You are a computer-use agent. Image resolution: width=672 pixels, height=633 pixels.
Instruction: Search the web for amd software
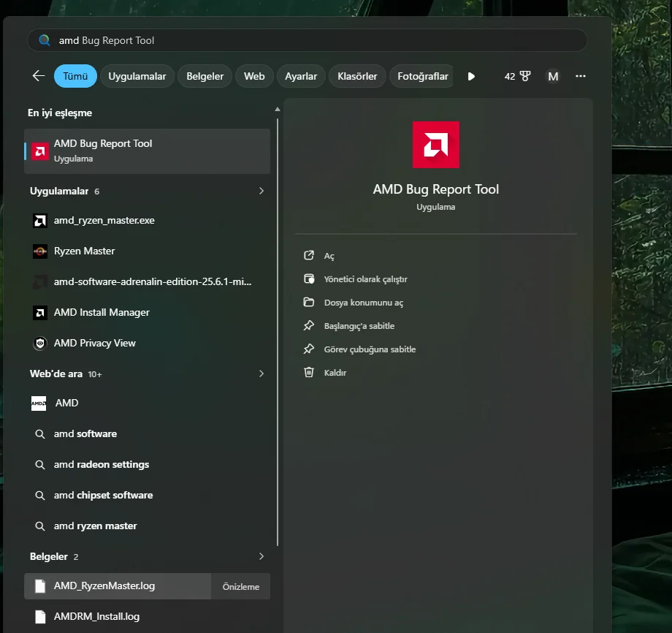[147, 434]
